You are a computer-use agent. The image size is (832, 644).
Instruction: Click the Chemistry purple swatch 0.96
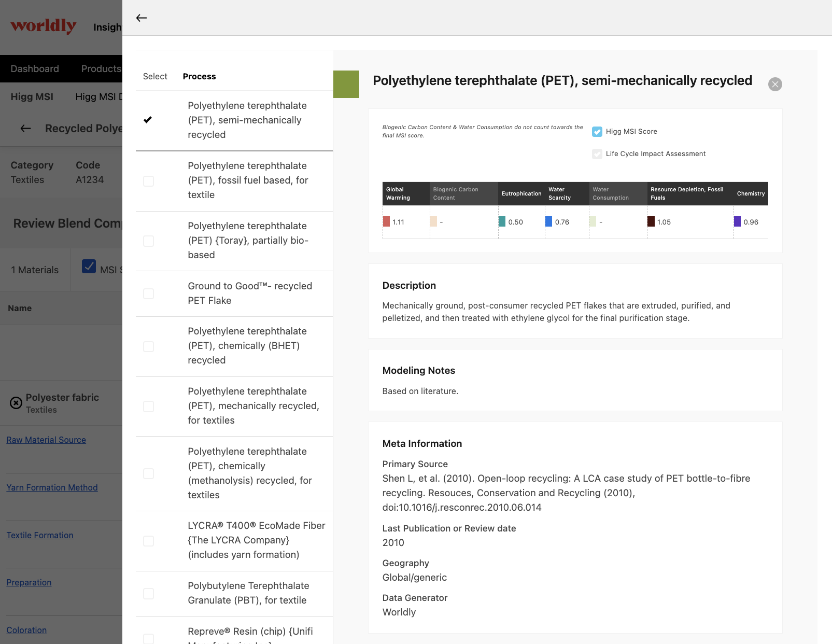click(x=737, y=222)
